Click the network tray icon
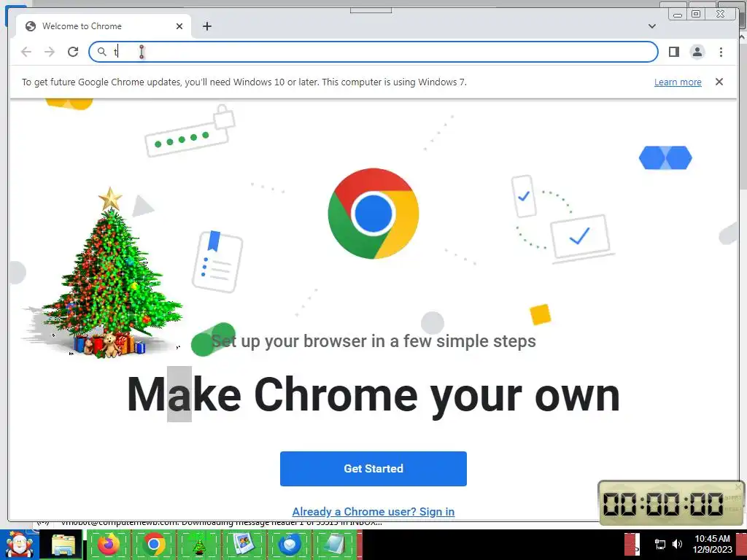Screen dimensions: 747x560 click(659, 544)
